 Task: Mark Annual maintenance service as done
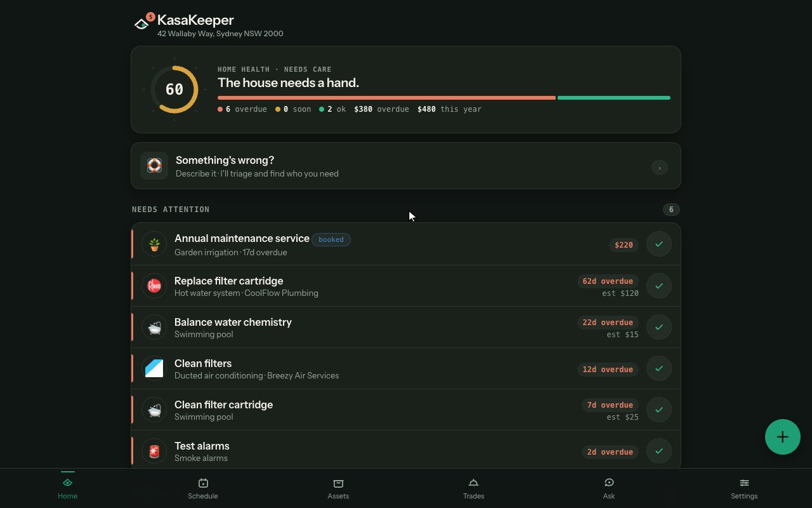659,244
